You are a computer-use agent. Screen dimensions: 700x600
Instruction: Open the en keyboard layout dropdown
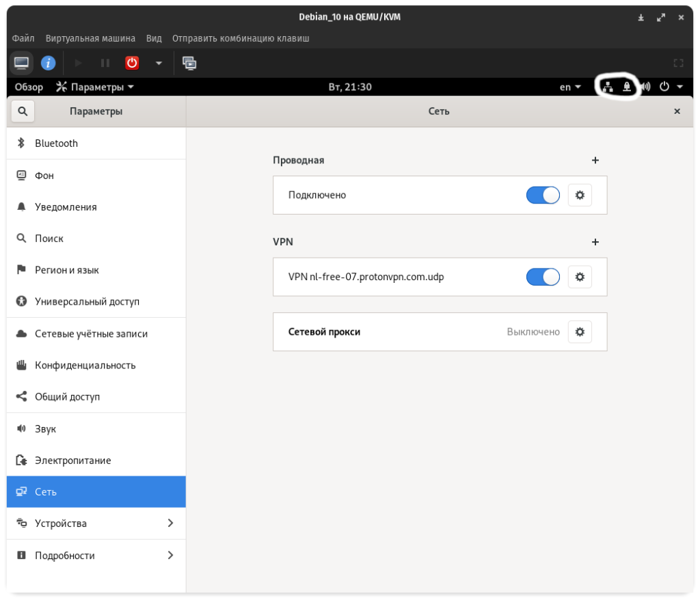click(x=570, y=87)
